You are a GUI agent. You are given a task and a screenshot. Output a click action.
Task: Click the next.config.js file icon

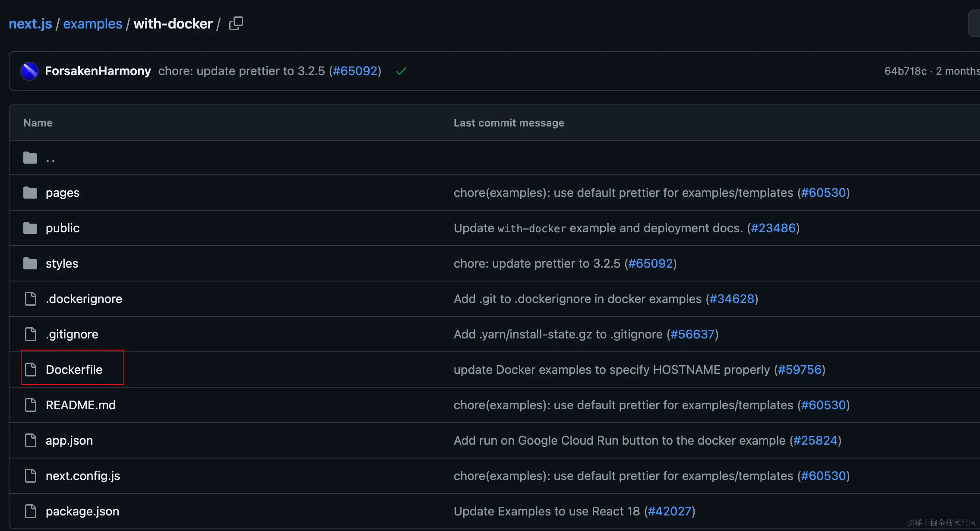tap(31, 476)
